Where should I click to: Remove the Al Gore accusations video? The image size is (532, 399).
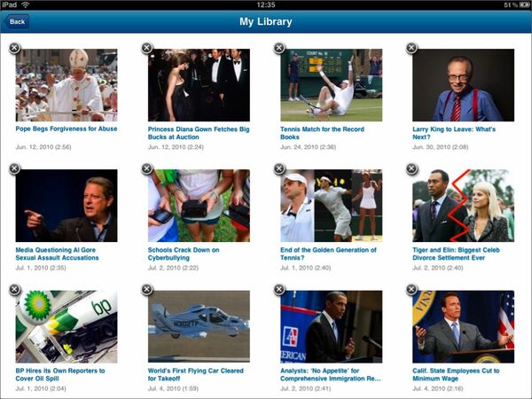coord(14,168)
